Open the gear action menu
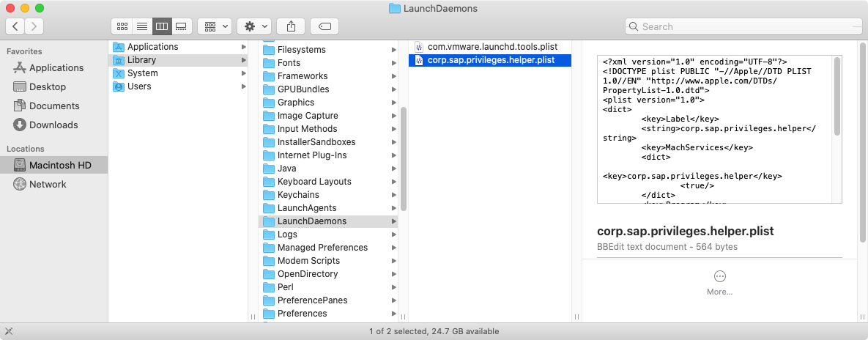Viewport: 868px width, 340px height. pyautogui.click(x=253, y=26)
